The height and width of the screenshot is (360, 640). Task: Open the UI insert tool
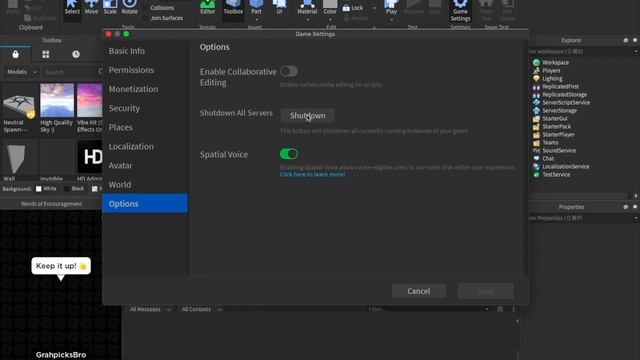[280, 8]
